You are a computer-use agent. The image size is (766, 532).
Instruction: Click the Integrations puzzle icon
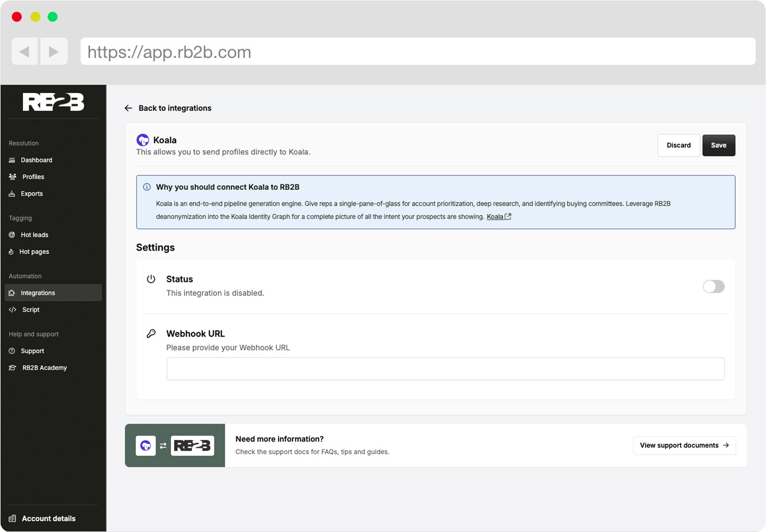pos(12,293)
